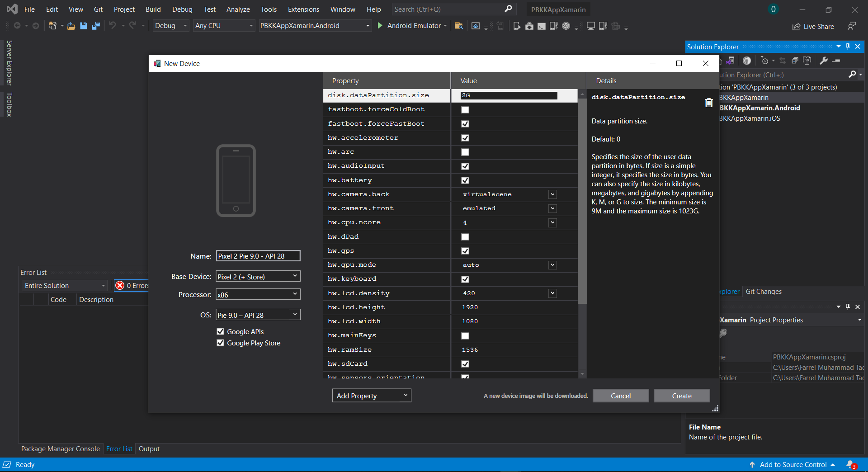
Task: Toggle the hw.battery checkbox
Action: 465,180
